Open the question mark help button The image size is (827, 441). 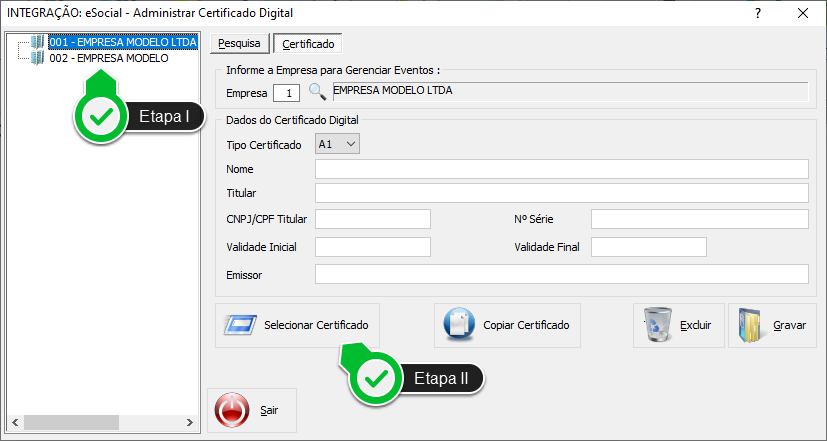(758, 13)
